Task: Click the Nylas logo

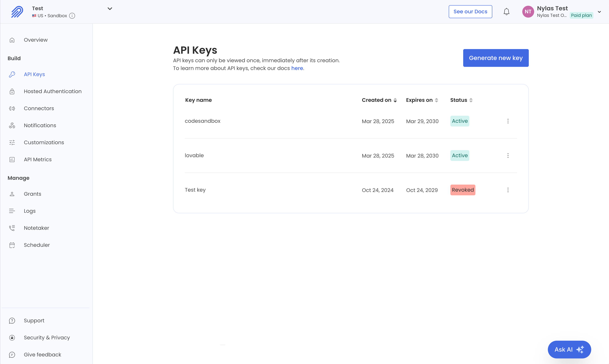Action: [17, 11]
